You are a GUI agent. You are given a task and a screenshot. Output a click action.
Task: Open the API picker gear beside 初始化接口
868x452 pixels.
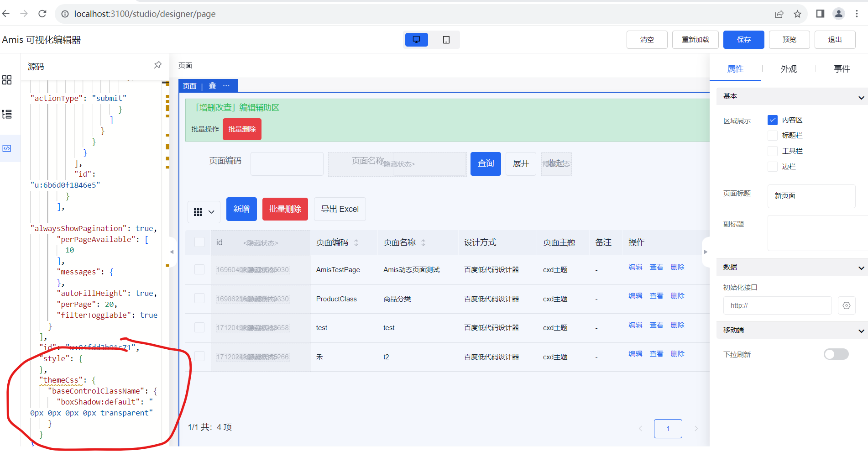click(x=847, y=305)
